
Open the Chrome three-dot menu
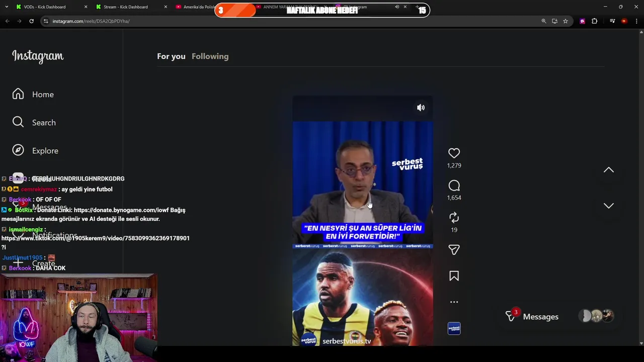click(x=637, y=21)
